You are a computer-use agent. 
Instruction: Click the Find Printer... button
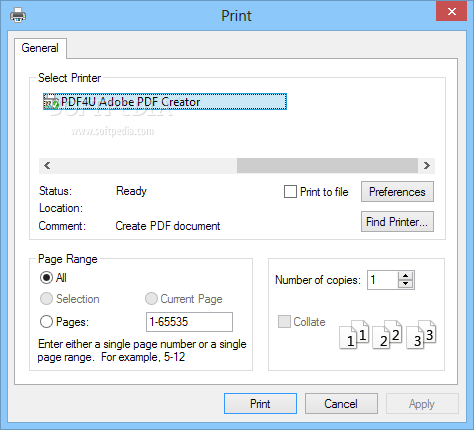[397, 222]
